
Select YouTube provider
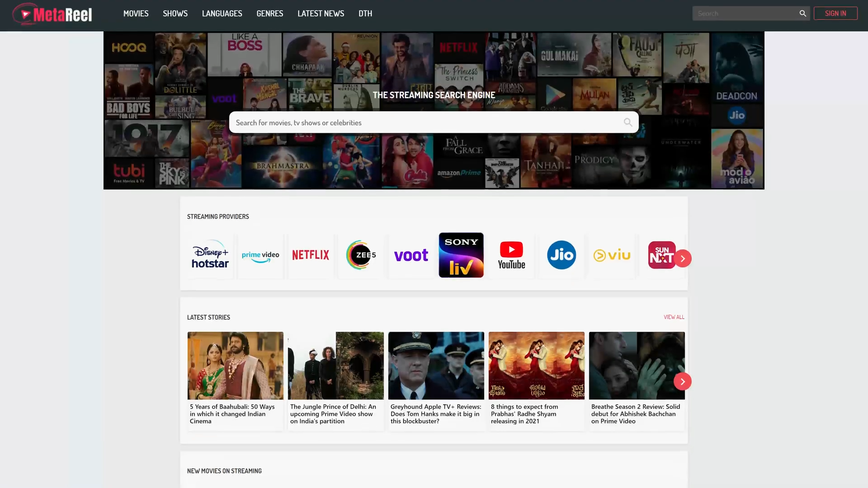511,255
